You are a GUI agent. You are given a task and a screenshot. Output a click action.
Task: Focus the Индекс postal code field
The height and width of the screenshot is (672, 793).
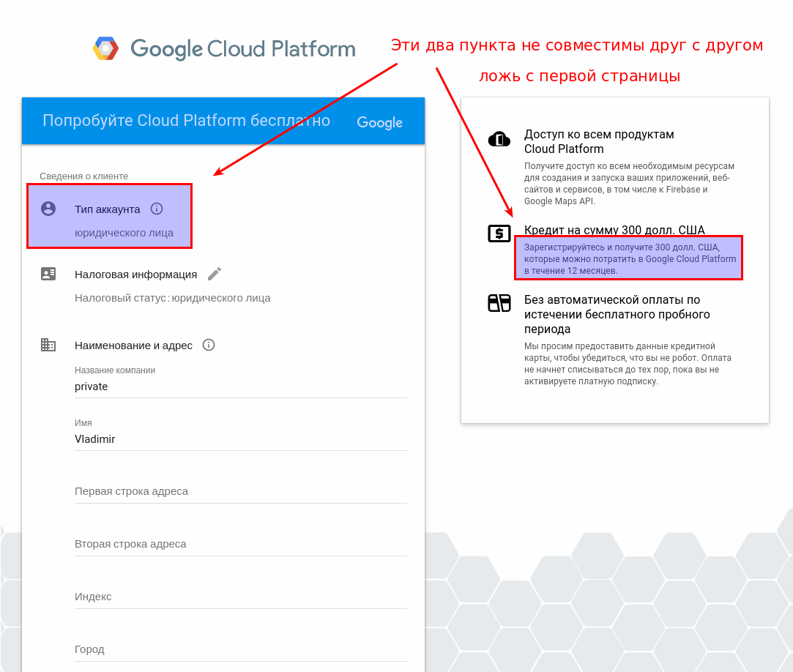[x=241, y=597]
